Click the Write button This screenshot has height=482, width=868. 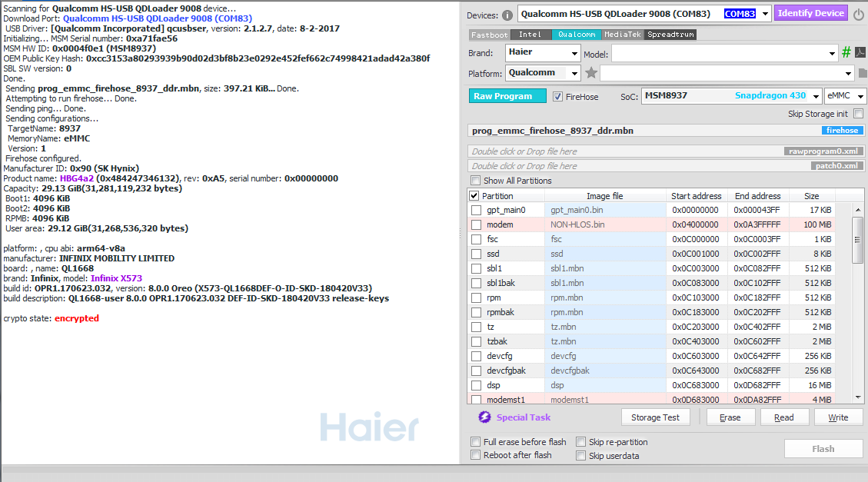point(838,417)
